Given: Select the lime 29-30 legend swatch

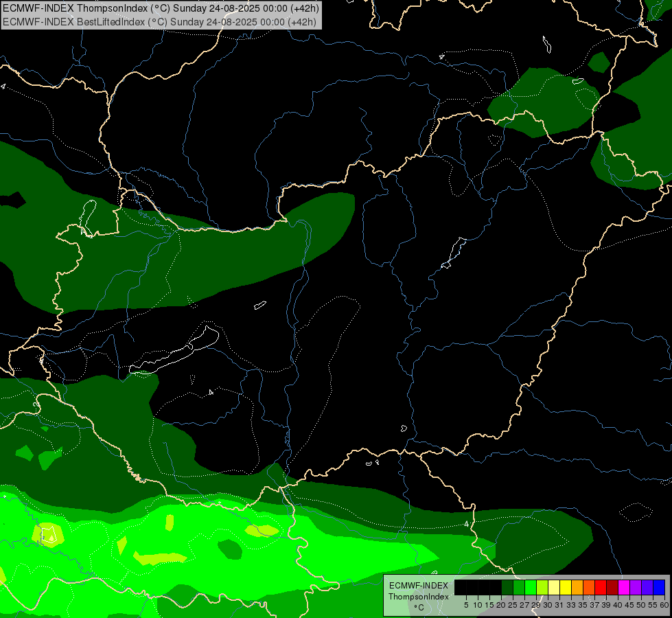Looking at the screenshot, I should 542,587.
